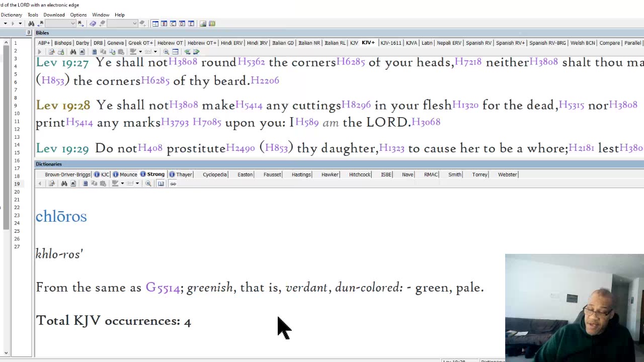Expand the highlighter dropdown arrow in Bibles toolbar

point(140,52)
